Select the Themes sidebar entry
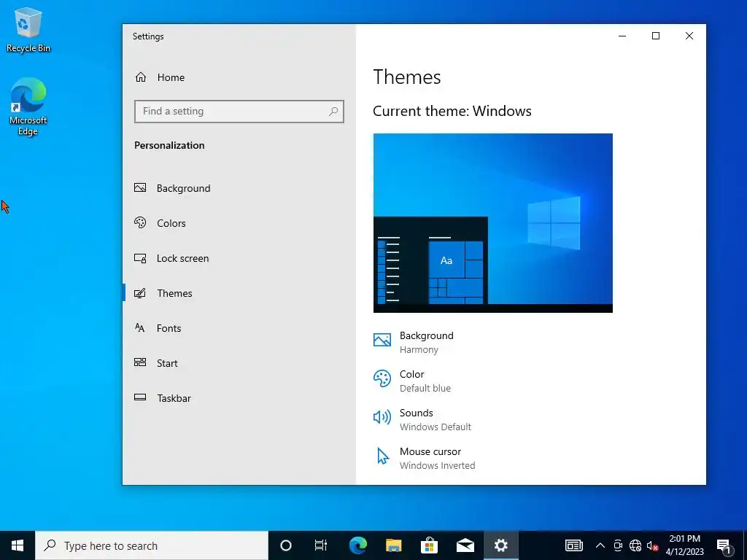747x560 pixels. click(x=239, y=293)
